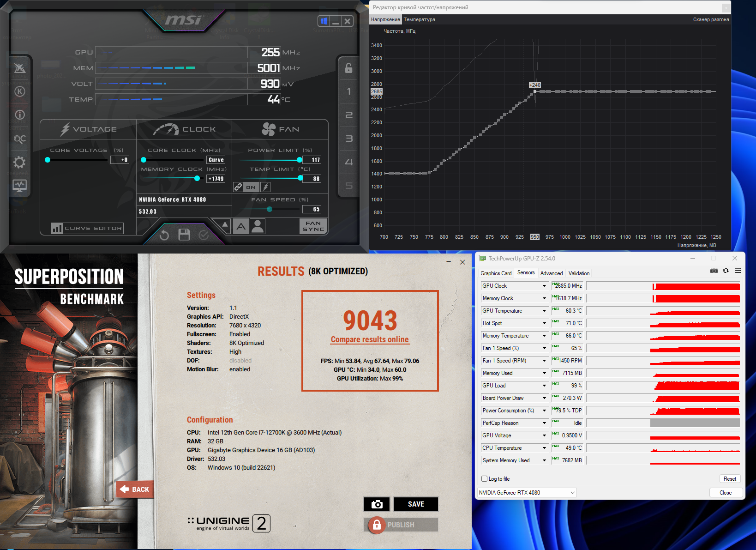Toggle Afterburner profile lock
The image size is (756, 550).
coord(349,68)
